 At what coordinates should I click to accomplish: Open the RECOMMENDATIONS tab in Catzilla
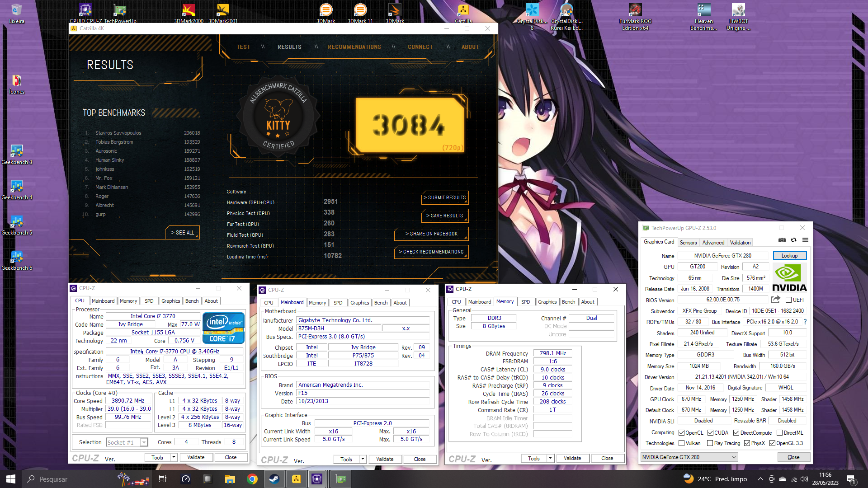click(354, 47)
